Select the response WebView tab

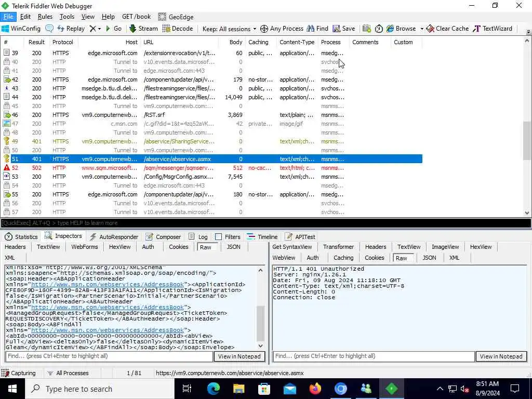click(284, 258)
